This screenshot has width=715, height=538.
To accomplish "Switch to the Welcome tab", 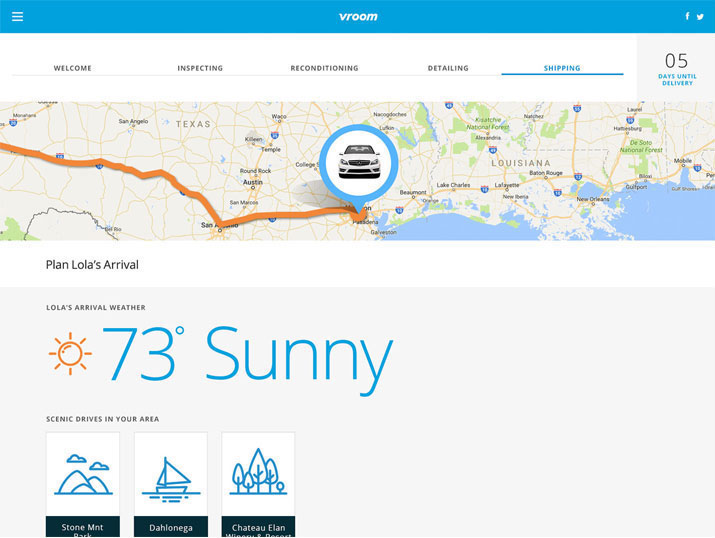I will click(72, 68).
